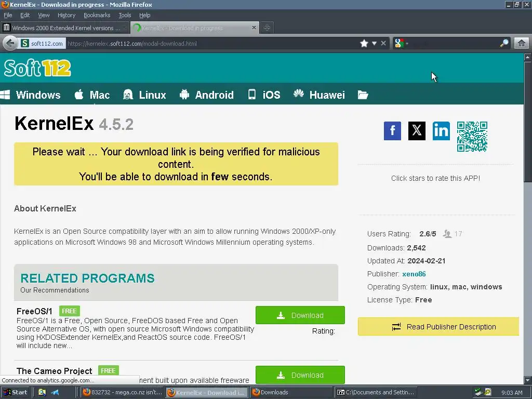Click the soft112.com site identity badge
532x399 pixels.
[42, 44]
